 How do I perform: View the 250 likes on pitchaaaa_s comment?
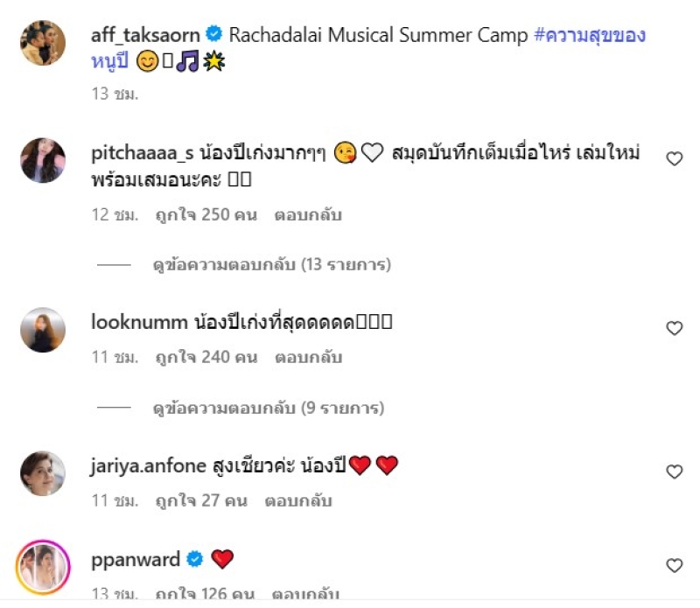tap(206, 214)
